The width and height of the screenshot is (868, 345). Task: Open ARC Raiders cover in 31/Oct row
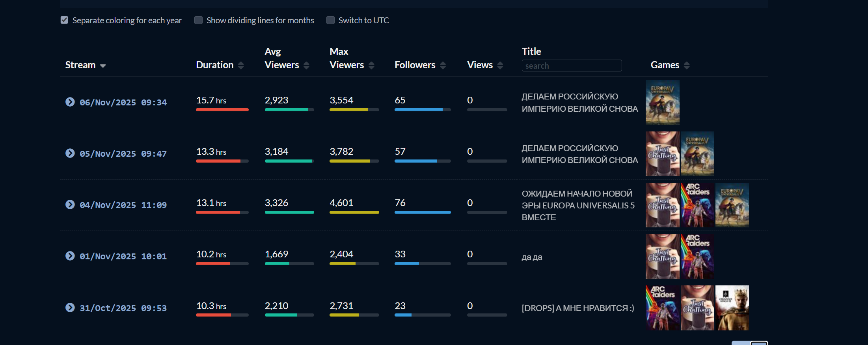[663, 308]
